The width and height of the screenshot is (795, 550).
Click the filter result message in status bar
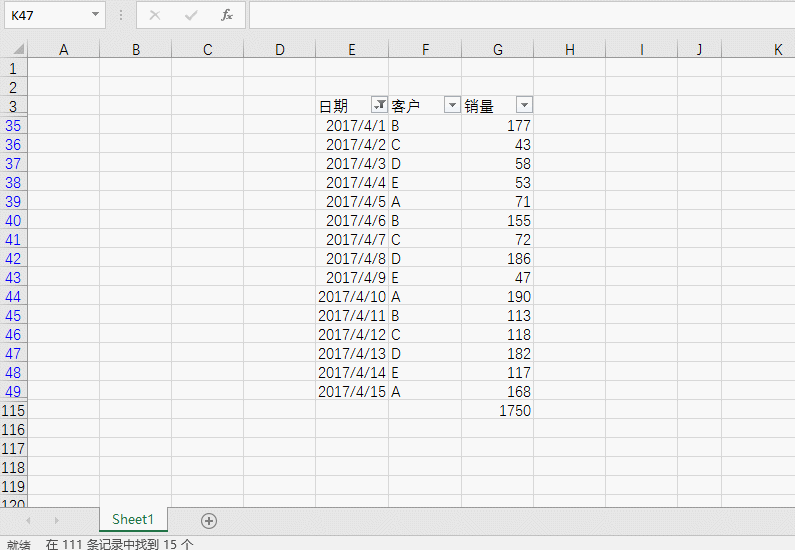(119, 544)
